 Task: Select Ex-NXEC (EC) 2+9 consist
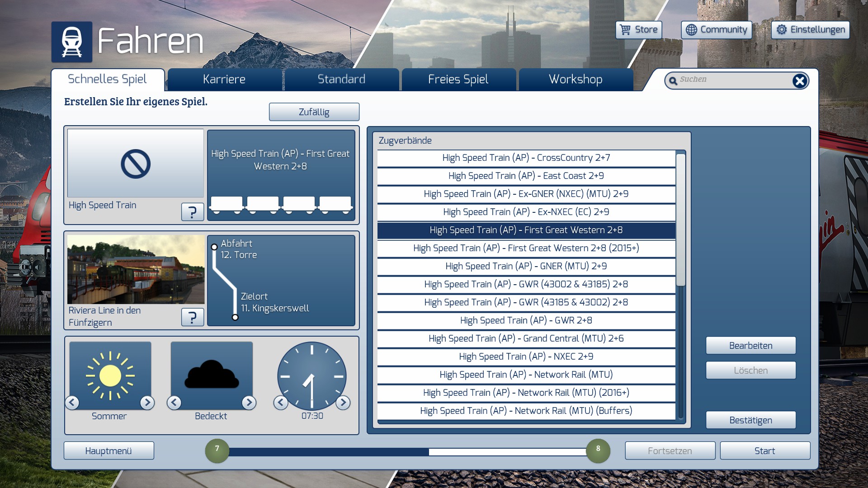tap(526, 212)
